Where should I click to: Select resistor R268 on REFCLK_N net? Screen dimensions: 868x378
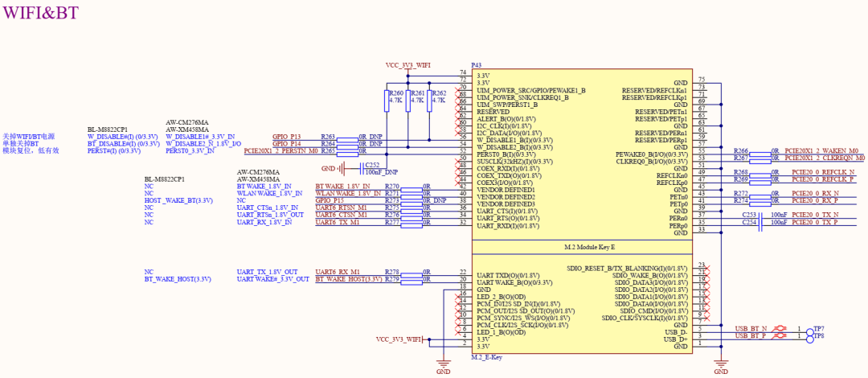click(x=760, y=175)
